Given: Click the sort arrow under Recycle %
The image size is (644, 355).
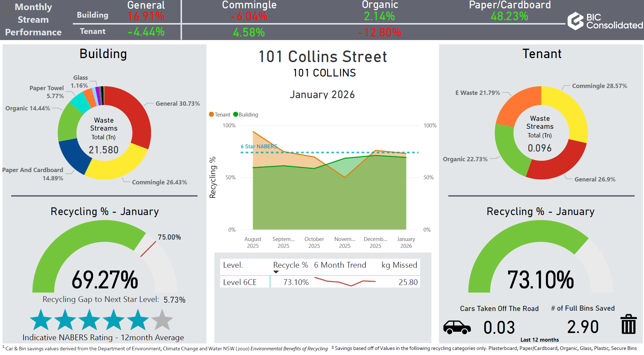Looking at the screenshot, I should coord(276,272).
